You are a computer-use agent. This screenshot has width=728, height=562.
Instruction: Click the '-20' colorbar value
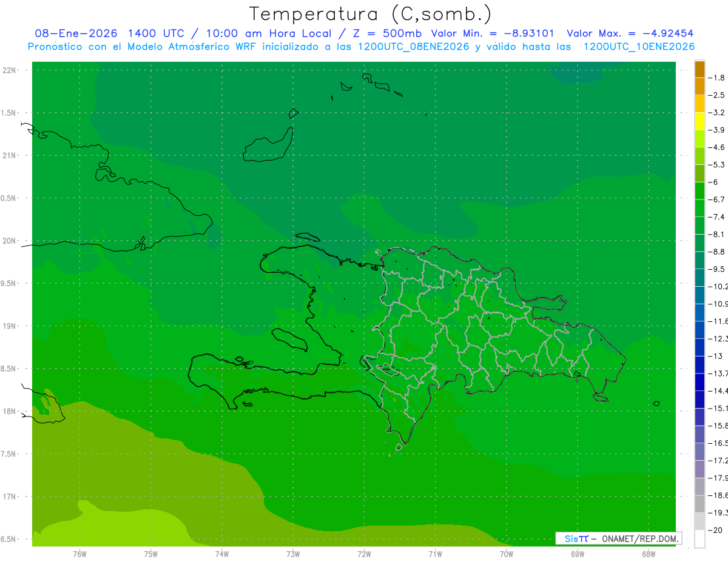click(715, 530)
